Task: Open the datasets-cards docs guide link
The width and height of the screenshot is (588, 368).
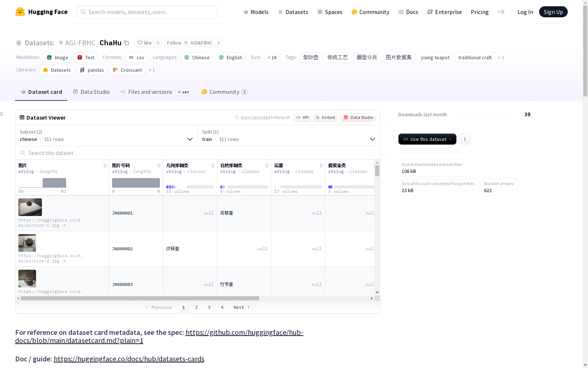Action: point(129,359)
